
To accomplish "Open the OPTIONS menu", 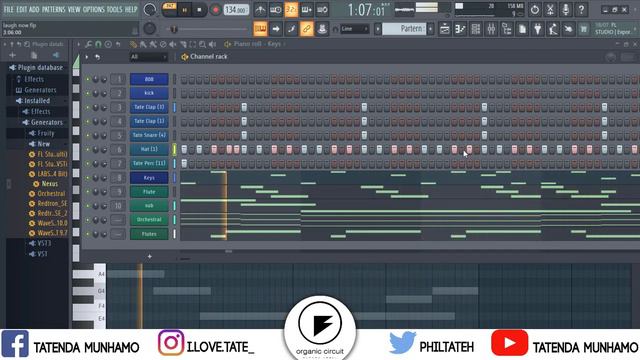I will point(93,9).
